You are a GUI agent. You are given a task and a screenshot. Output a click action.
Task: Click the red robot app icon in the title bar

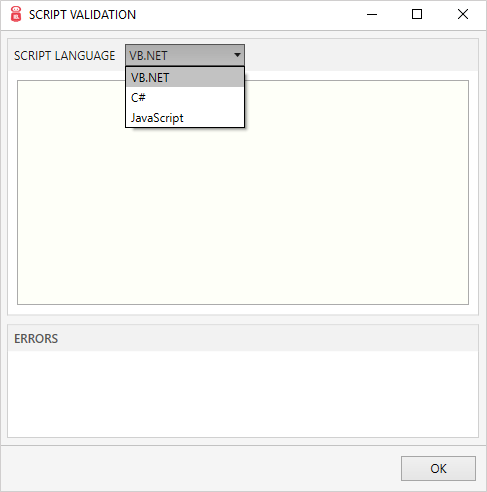click(x=16, y=14)
